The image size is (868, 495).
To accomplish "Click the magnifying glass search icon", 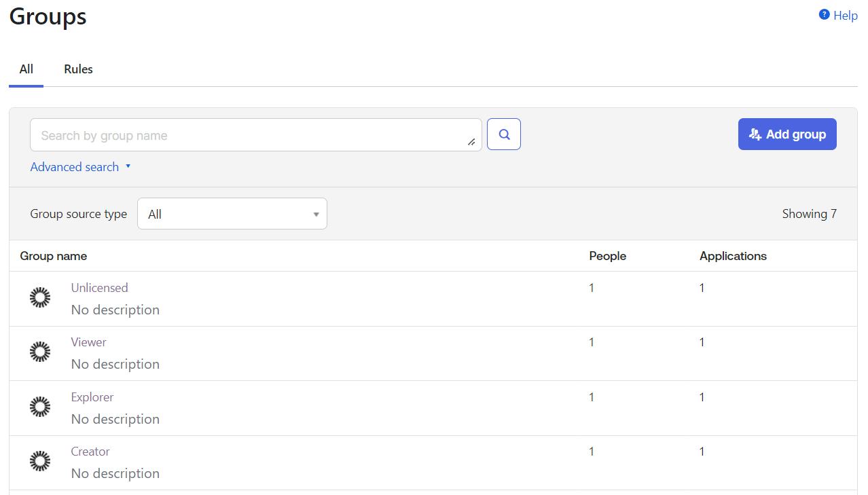I will coord(503,134).
